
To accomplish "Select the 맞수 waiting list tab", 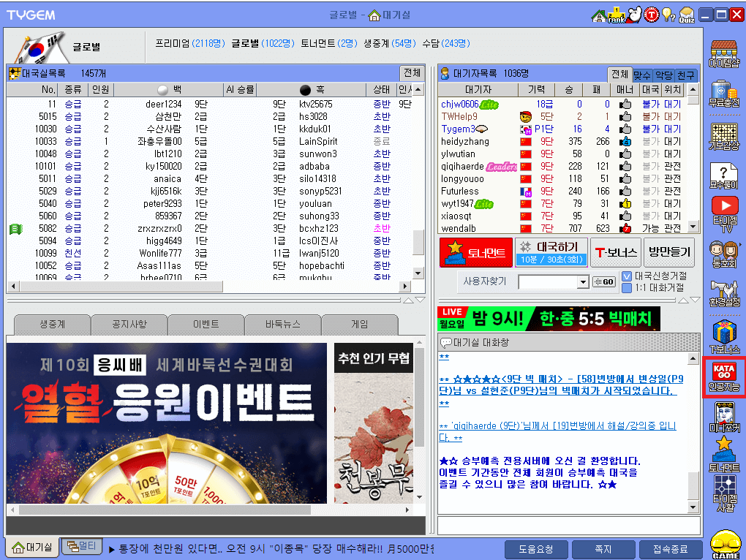I will [x=642, y=75].
